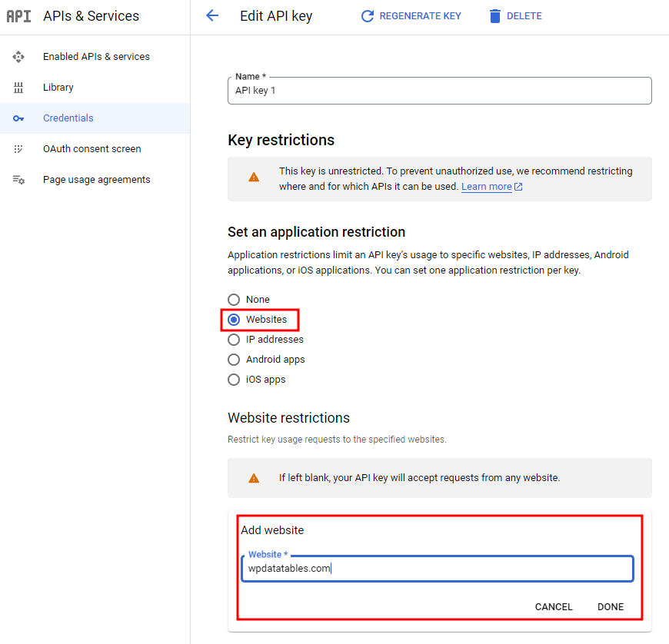
Task: Choose the Android apps restriction
Action: [234, 360]
